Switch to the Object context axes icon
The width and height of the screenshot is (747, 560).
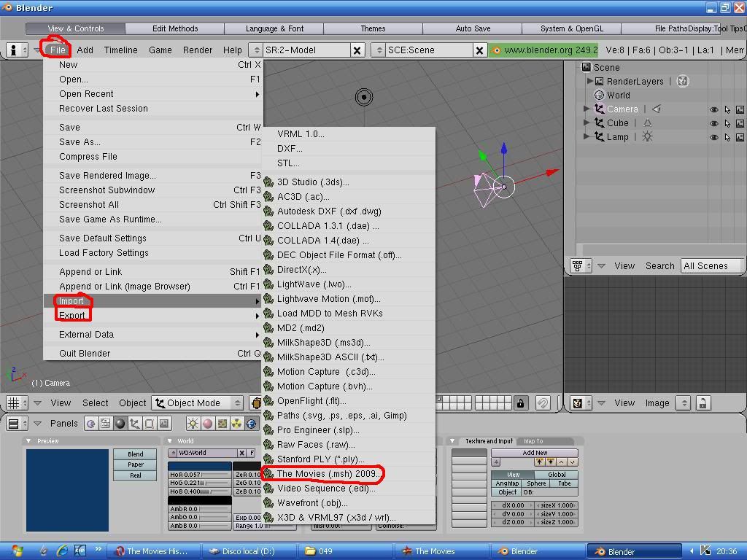(x=135, y=424)
